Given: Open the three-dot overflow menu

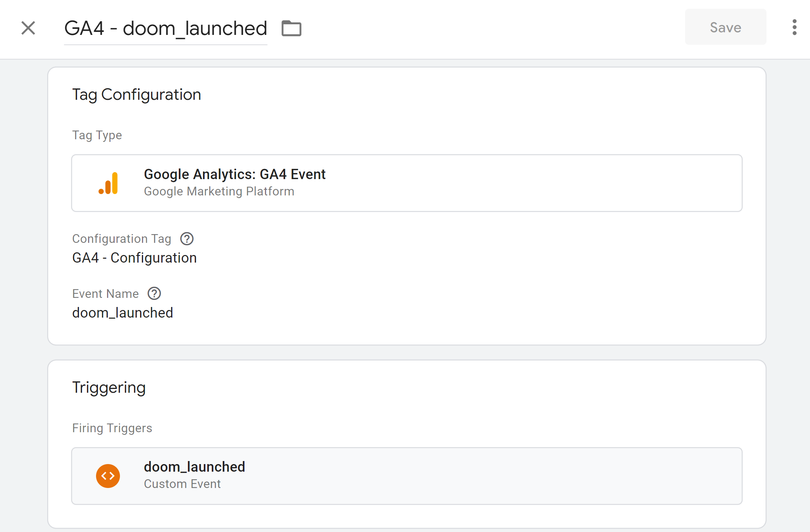Looking at the screenshot, I should [x=794, y=27].
